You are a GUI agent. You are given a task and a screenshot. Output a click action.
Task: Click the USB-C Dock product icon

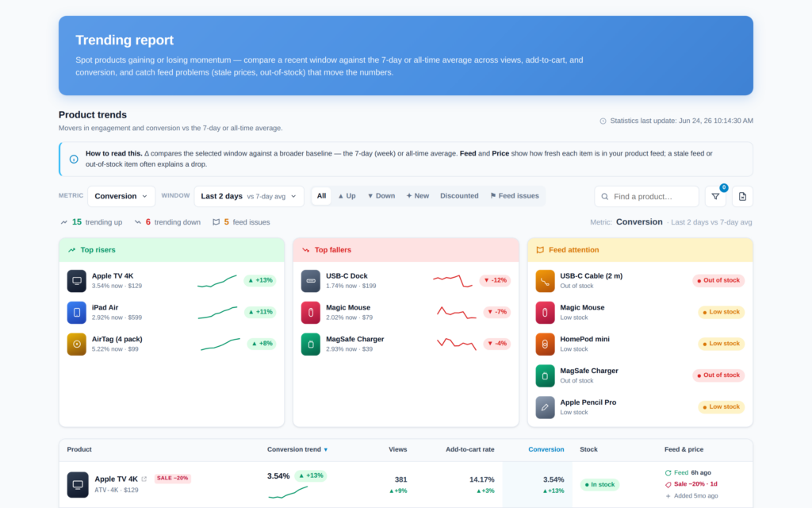[x=311, y=281]
